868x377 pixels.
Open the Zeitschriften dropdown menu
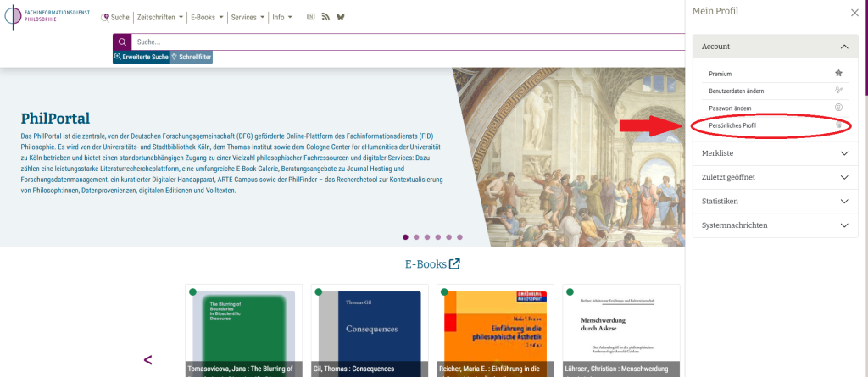click(160, 17)
